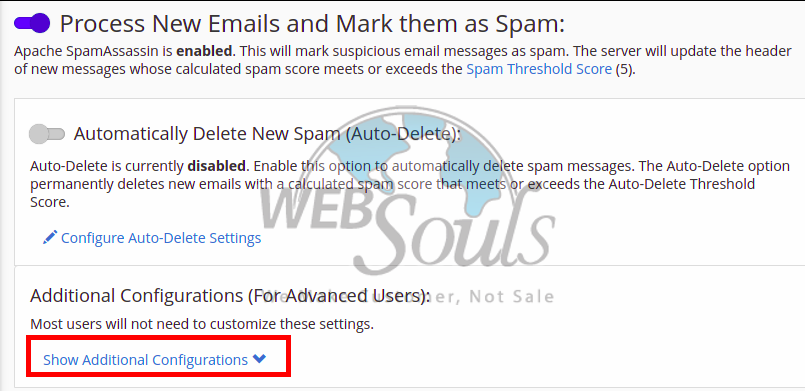Click 'Most users will not need to customize' text

202,324
